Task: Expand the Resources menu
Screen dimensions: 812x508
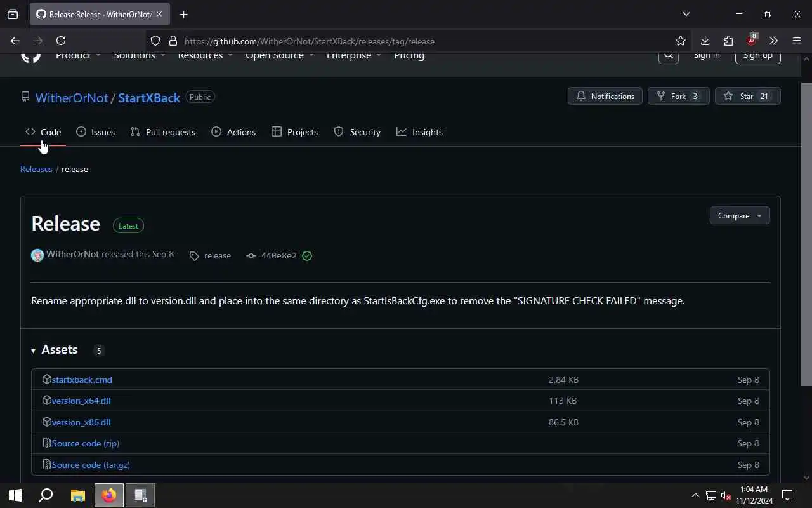Action: (205, 56)
